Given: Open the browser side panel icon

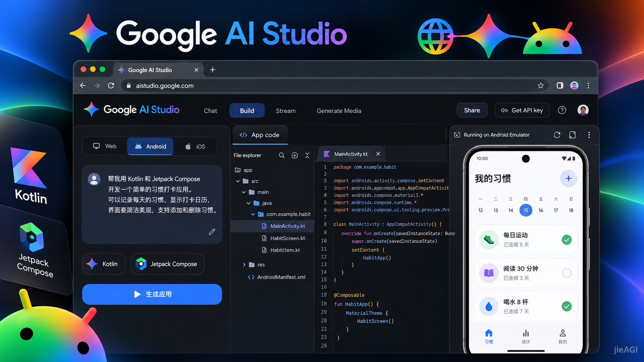Looking at the screenshot, I should [x=560, y=85].
